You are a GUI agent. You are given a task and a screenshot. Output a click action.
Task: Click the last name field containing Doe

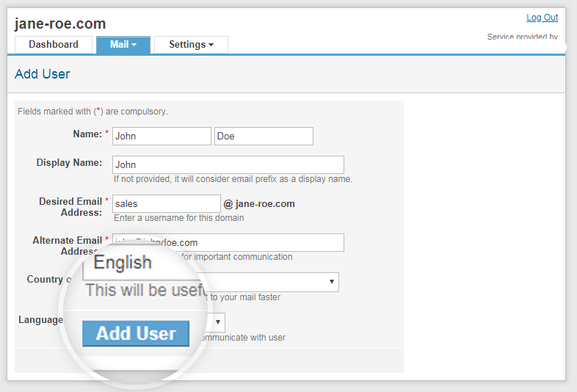[x=264, y=136]
